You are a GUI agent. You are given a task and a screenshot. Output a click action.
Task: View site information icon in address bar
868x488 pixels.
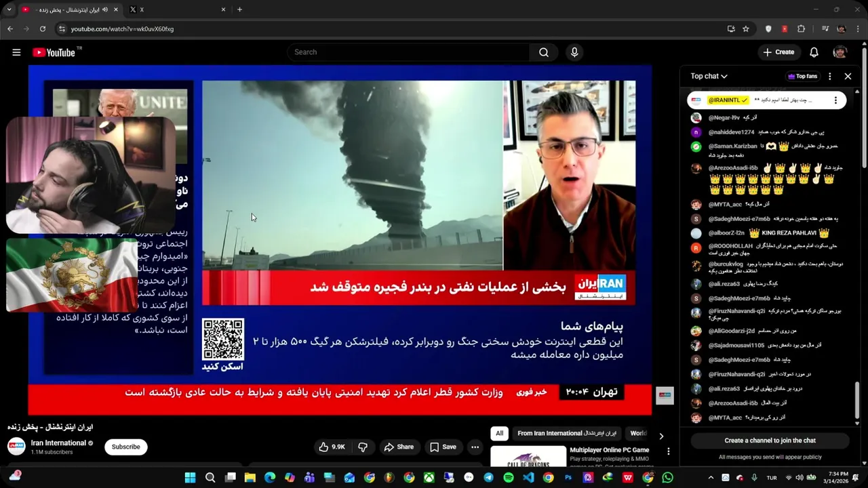coord(62,29)
